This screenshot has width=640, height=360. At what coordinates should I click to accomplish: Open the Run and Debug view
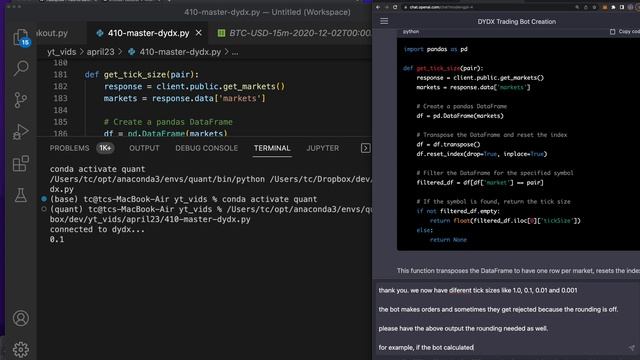(x=21, y=131)
